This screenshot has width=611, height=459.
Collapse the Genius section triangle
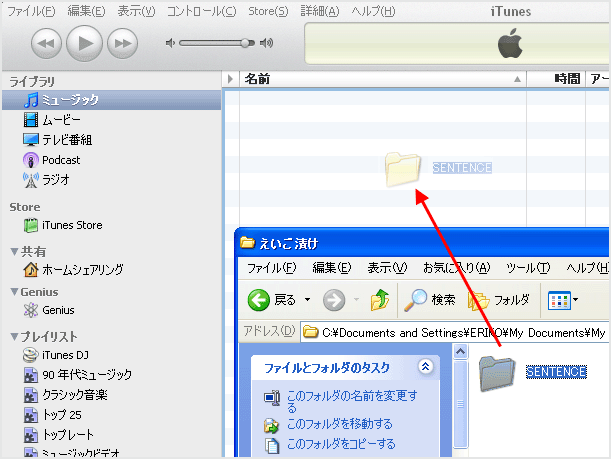14,292
